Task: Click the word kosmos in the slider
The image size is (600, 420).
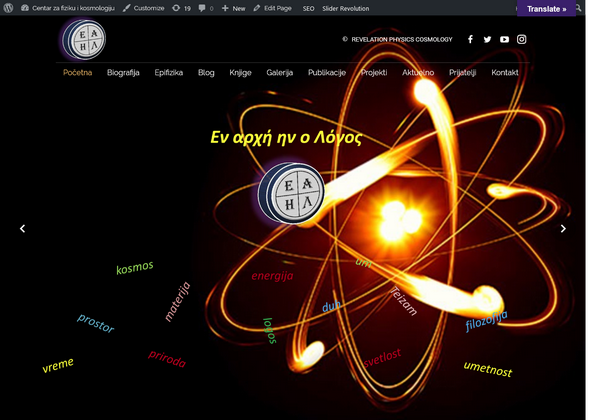Action: pos(135,268)
